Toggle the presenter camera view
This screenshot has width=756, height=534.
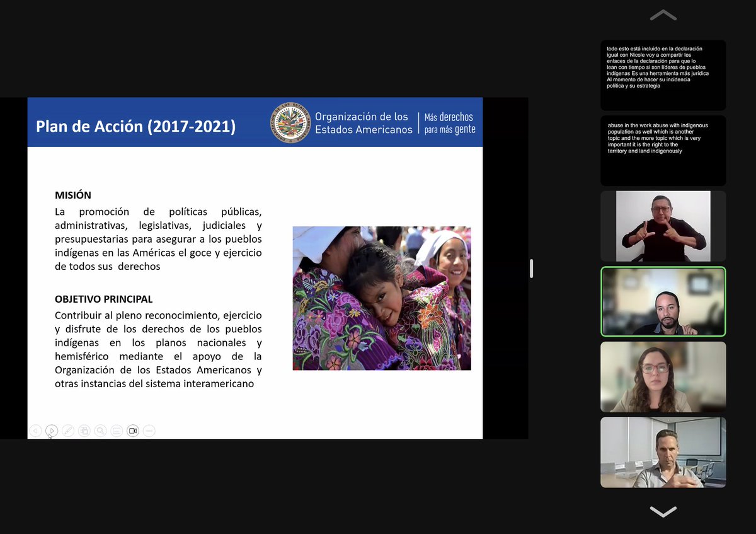[133, 431]
